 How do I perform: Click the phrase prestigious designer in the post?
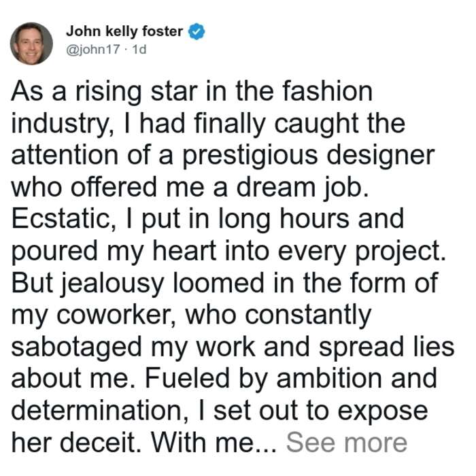(309, 156)
